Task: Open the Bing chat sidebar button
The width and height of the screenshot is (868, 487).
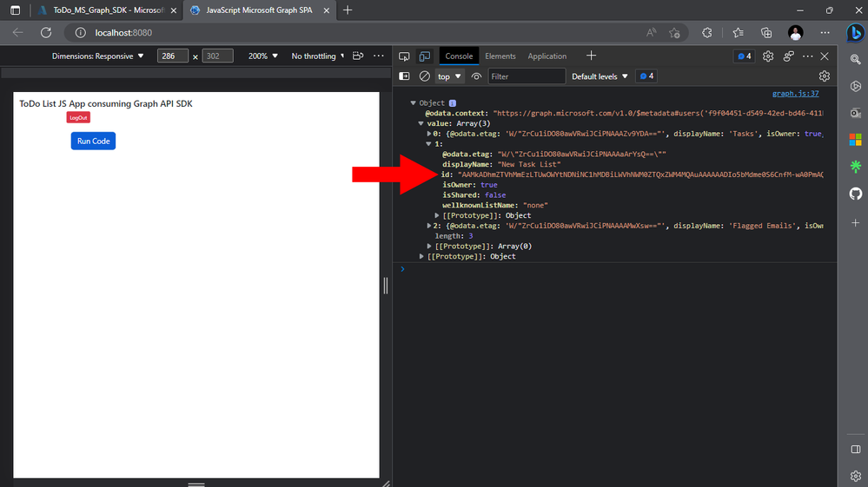Action: click(855, 33)
